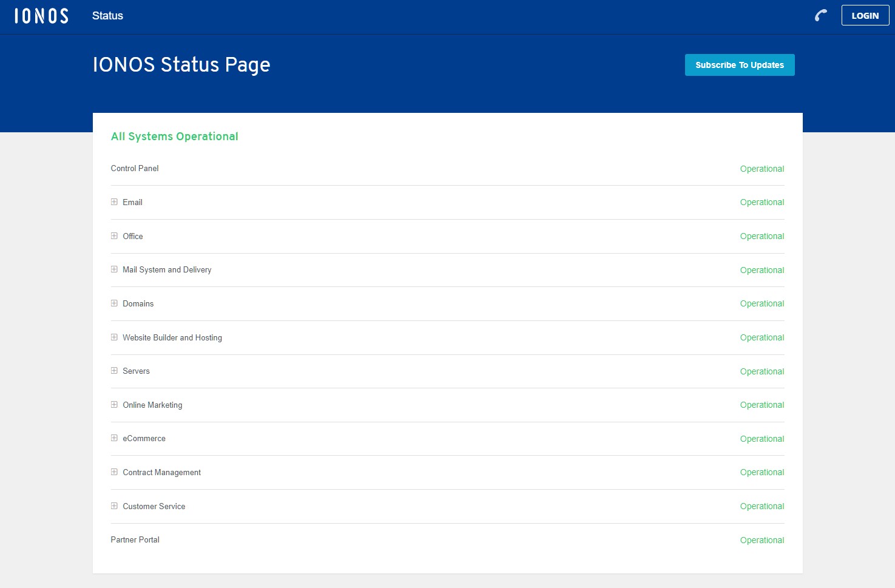Viewport: 895px width, 588px height.
Task: Click the All Systems Operational heading
Action: 174,137
